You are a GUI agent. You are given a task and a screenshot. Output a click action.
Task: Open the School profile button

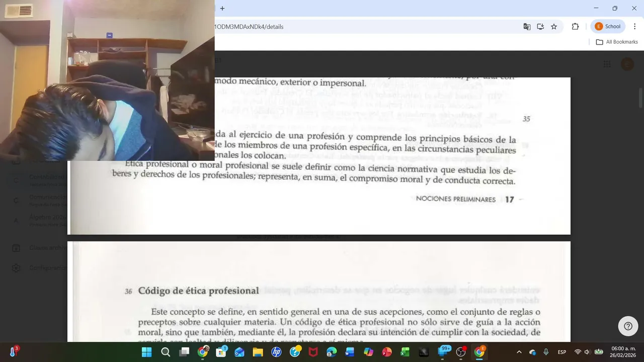click(608, 27)
